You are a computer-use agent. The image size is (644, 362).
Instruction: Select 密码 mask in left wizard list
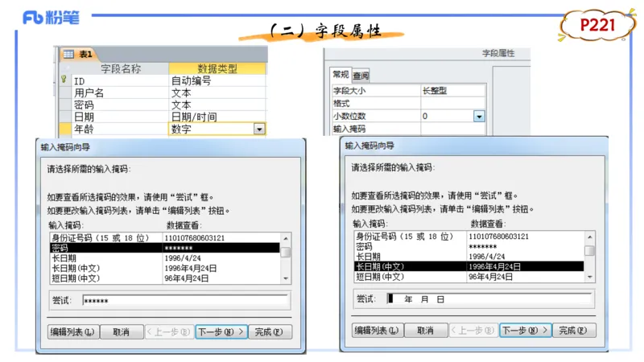(x=165, y=248)
